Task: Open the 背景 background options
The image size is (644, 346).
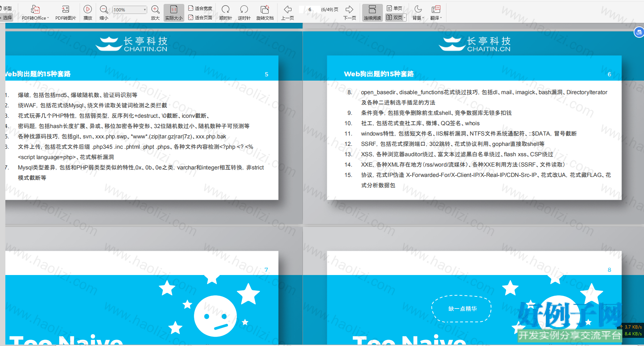Action: pyautogui.click(x=418, y=13)
